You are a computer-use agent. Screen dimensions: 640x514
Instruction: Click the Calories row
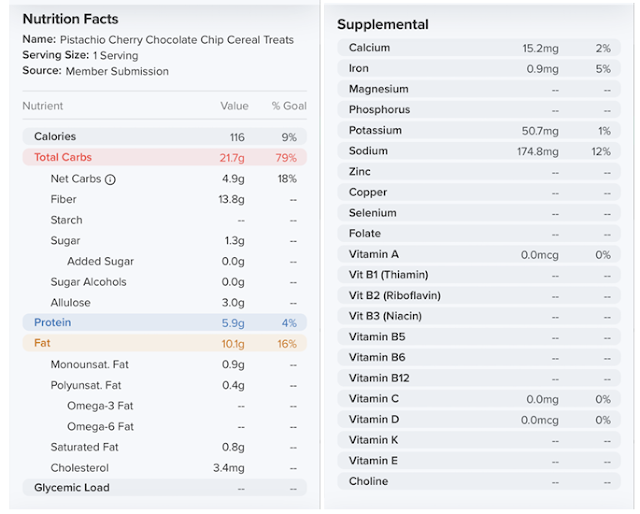click(165, 137)
